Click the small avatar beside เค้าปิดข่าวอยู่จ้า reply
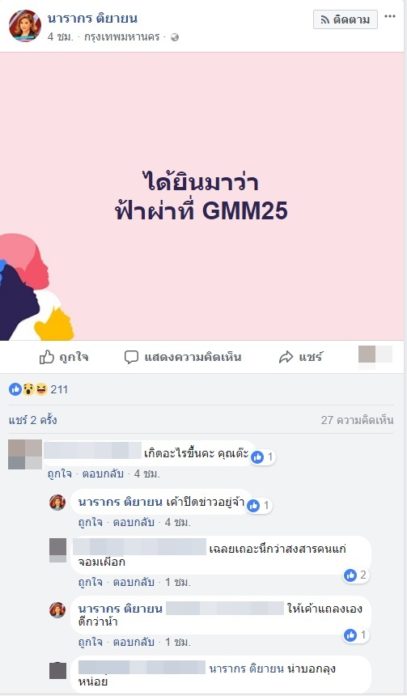This screenshot has height=696, width=407. (x=58, y=502)
